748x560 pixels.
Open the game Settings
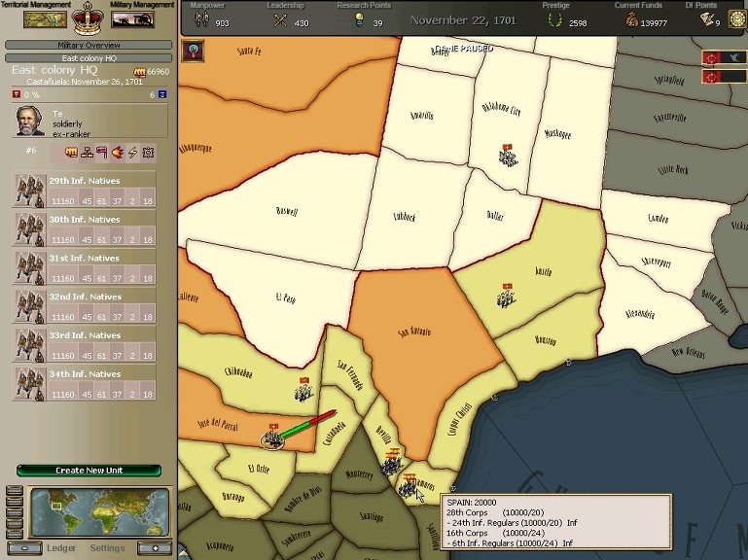tap(107, 548)
